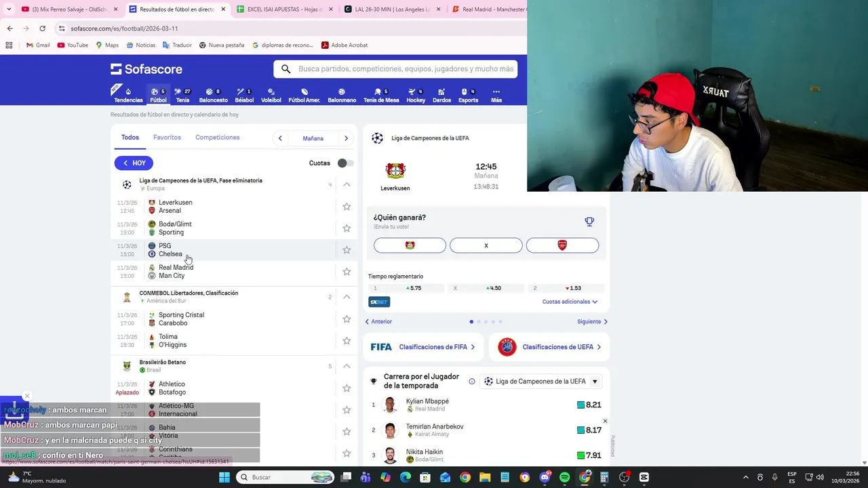868x488 pixels.
Task: Switch to the Favoritos tab
Action: point(167,138)
